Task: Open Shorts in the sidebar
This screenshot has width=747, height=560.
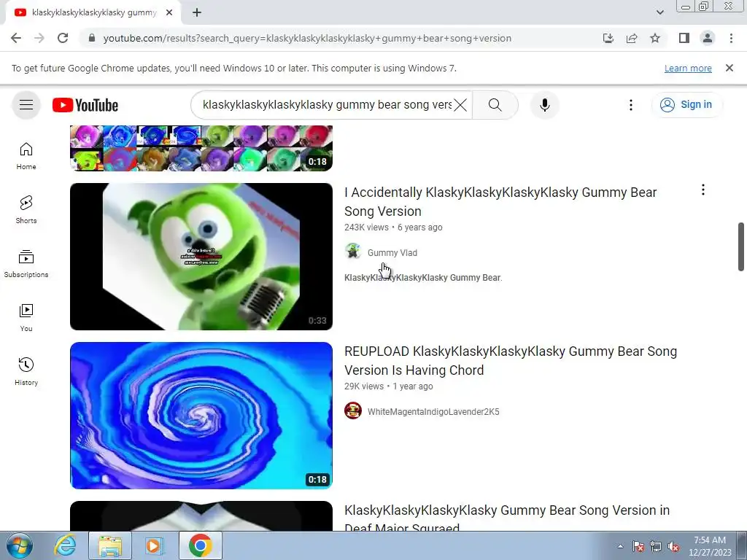Action: coord(26,210)
